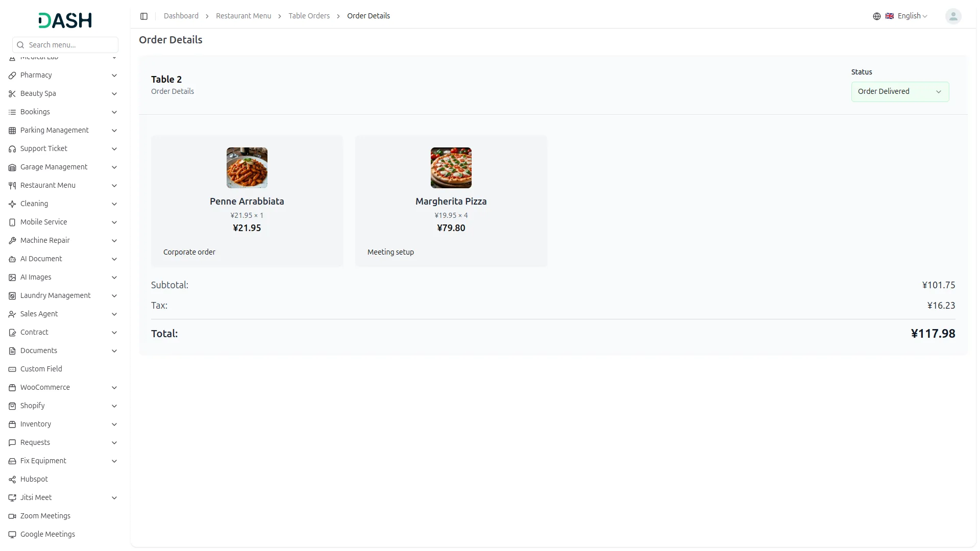This screenshot has width=980, height=551.
Task: Click the Pharmacy pill icon in sidebar
Action: 12,76
